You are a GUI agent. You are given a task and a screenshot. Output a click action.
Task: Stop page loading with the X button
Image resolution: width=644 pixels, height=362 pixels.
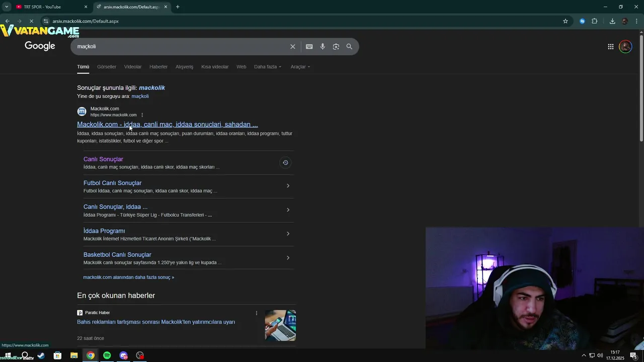pos(31,21)
